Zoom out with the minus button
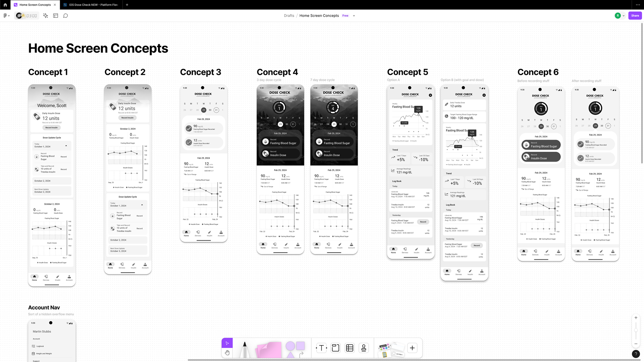 [636, 344]
